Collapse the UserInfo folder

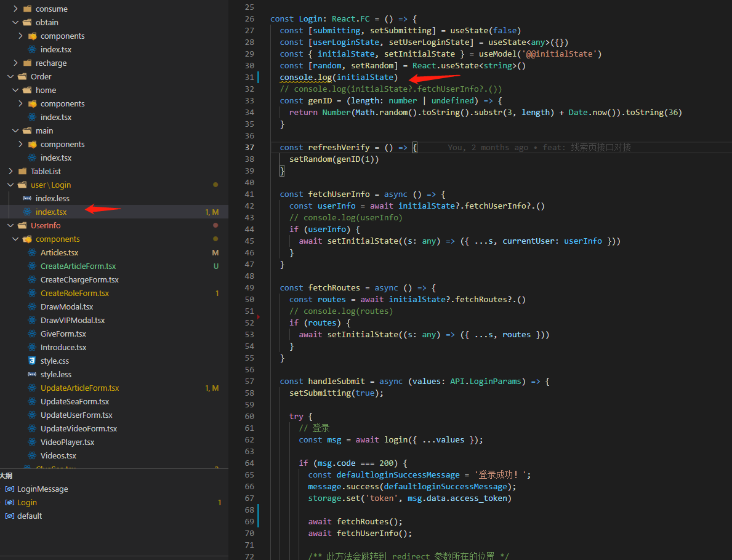click(x=11, y=225)
